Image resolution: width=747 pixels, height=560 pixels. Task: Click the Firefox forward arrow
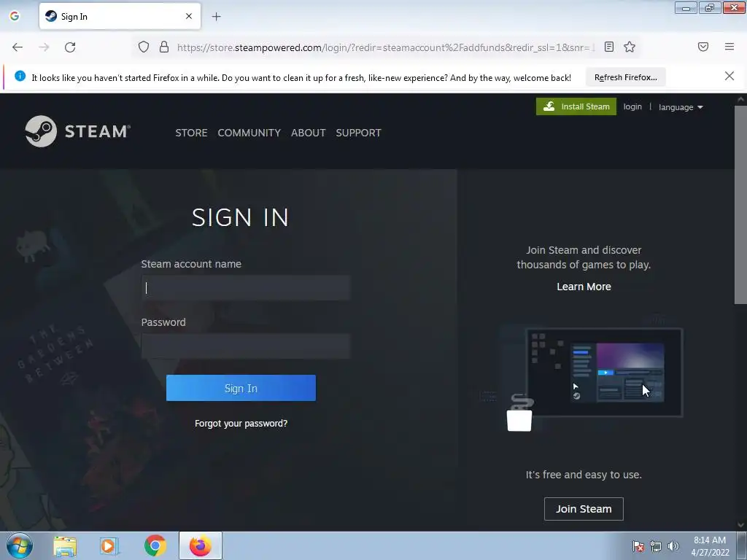pyautogui.click(x=44, y=47)
